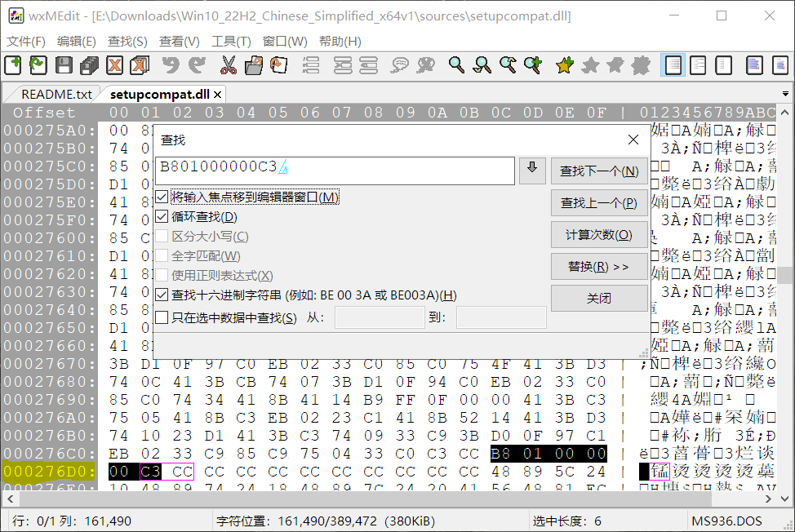This screenshot has width=795, height=532.
Task: Click the Open File icon in toolbar
Action: pos(38,65)
